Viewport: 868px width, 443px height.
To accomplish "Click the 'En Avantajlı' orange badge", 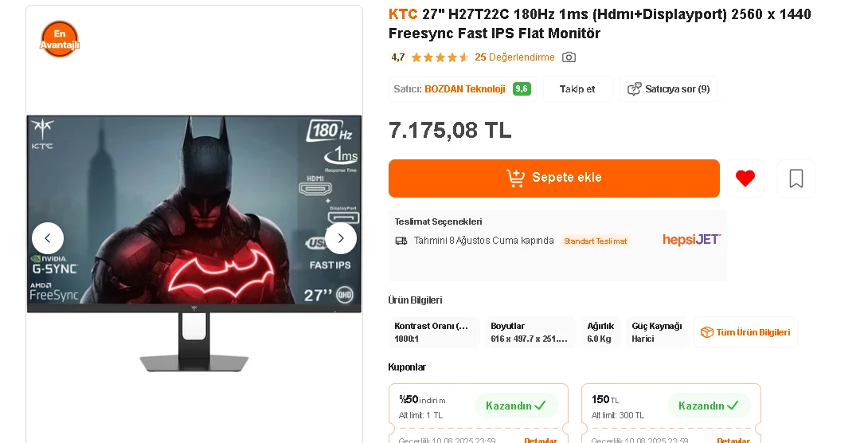I will point(60,39).
